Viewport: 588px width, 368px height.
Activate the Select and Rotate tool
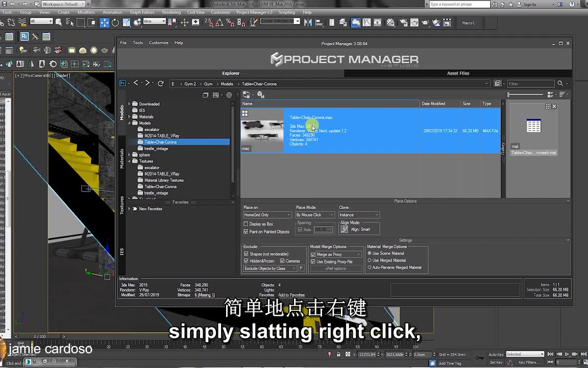click(x=114, y=22)
